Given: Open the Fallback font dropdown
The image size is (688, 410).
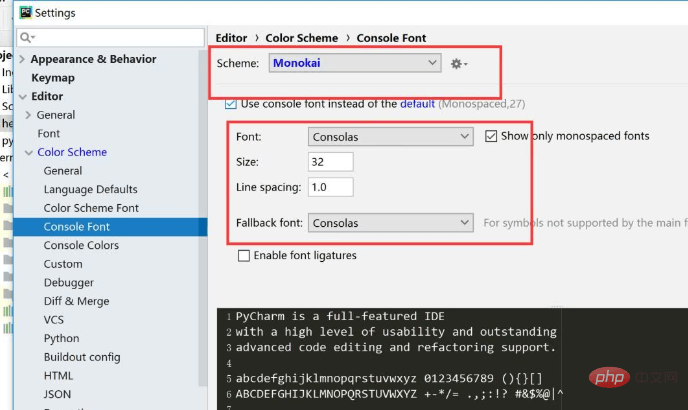Looking at the screenshot, I should pyautogui.click(x=390, y=223).
